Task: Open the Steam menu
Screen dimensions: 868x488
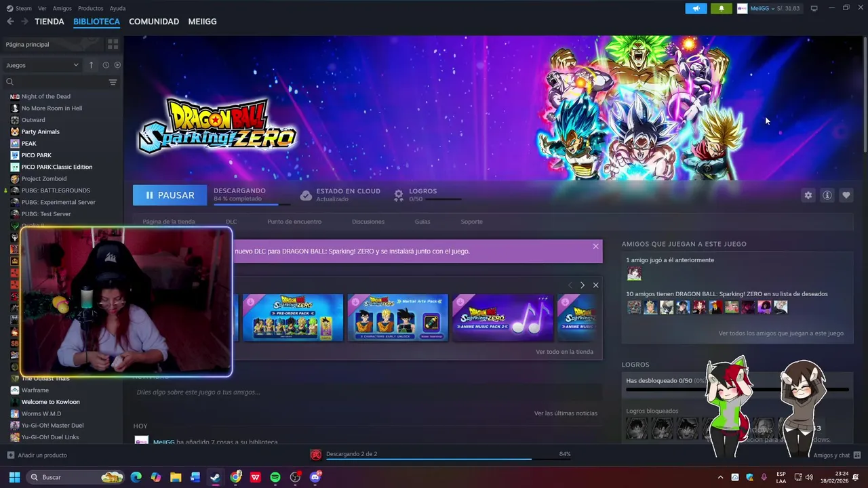Action: 19,8
